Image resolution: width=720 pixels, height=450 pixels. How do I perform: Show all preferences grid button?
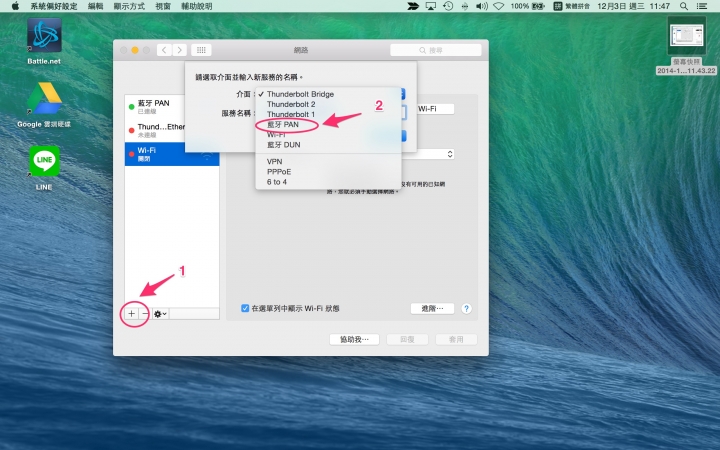[201, 50]
